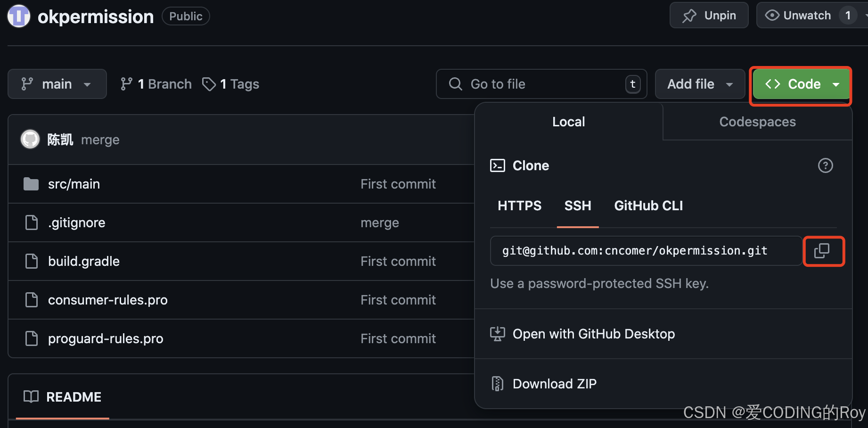Image resolution: width=868 pixels, height=428 pixels.
Task: Choose Open with GitHub Desktop
Action: tap(594, 334)
